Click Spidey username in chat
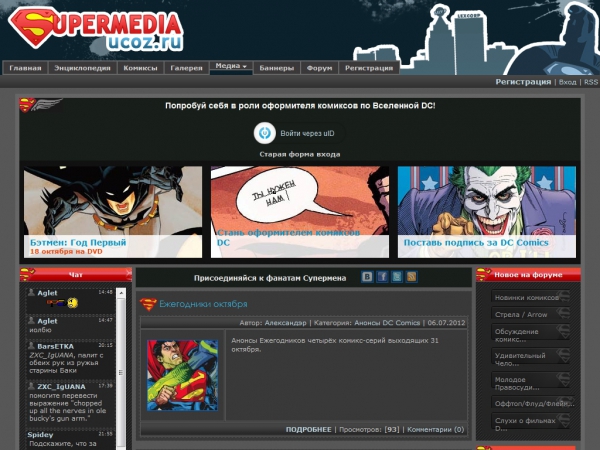600x450 pixels. tap(40, 435)
